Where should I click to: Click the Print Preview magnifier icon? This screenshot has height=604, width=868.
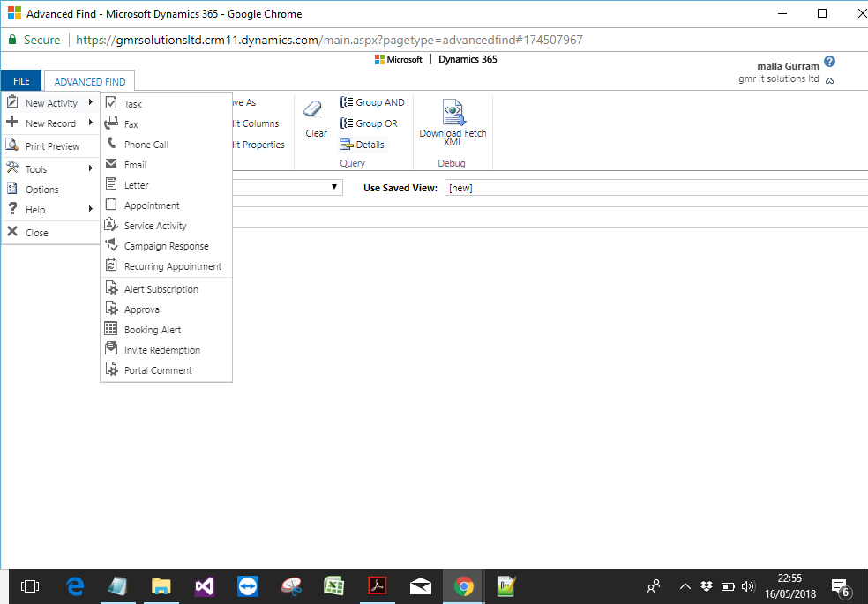[x=11, y=145]
